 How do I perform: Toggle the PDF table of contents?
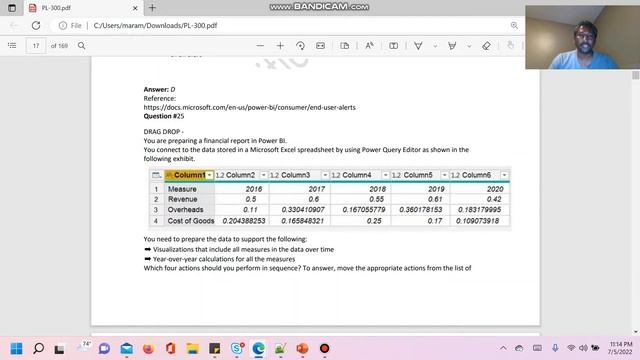[x=12, y=45]
